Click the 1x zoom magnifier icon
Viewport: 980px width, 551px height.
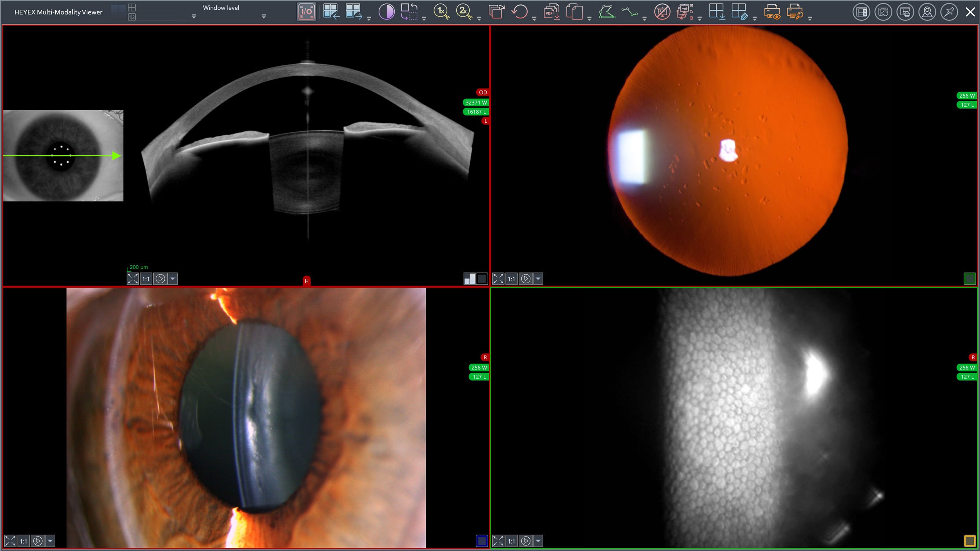pyautogui.click(x=441, y=12)
